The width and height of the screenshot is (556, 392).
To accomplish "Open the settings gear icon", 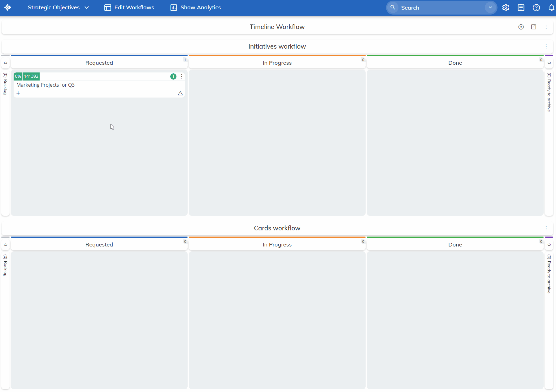I will click(x=506, y=7).
